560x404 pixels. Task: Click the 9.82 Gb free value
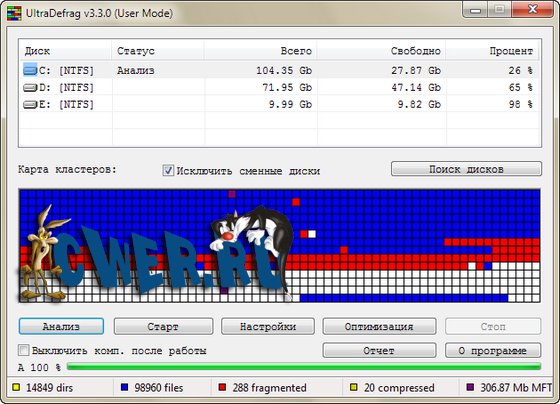[x=419, y=104]
